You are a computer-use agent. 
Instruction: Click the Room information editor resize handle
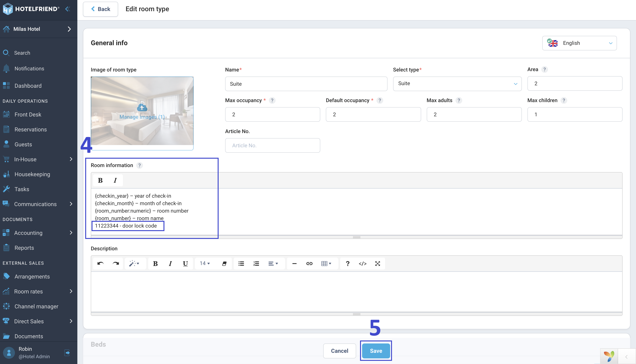(356, 237)
